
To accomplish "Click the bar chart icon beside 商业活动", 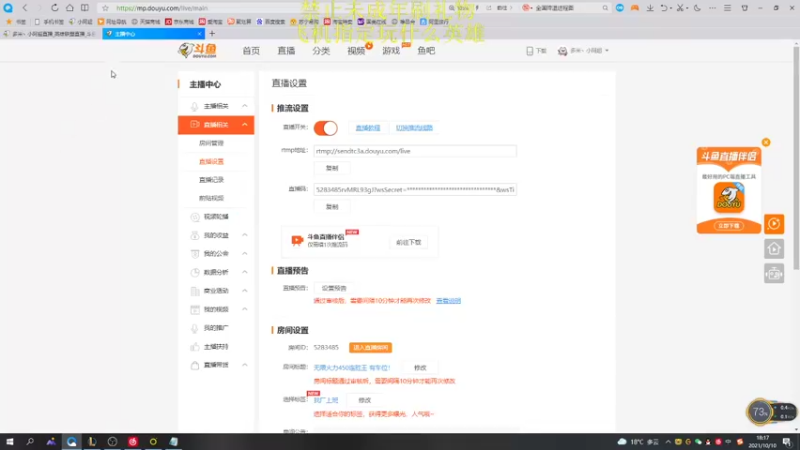I will [194, 291].
